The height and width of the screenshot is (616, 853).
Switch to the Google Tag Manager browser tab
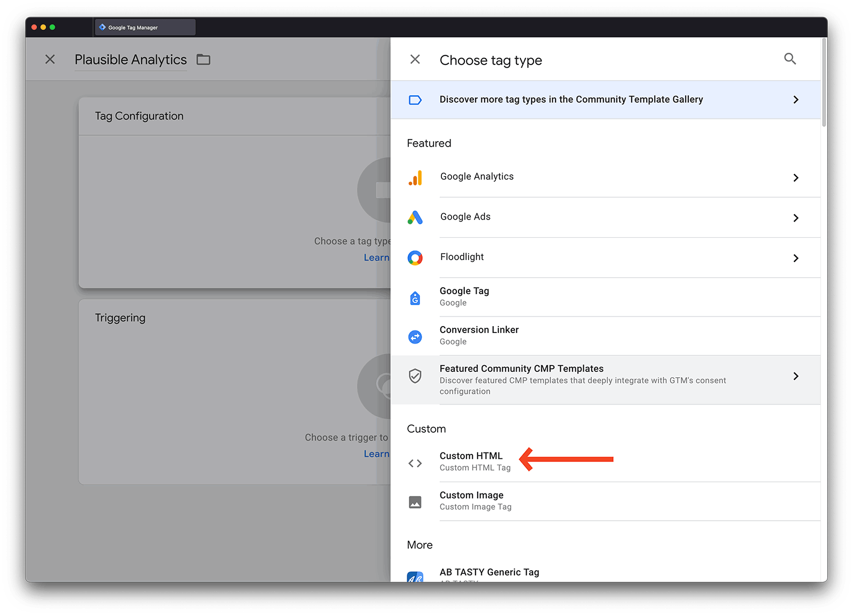pyautogui.click(x=144, y=27)
